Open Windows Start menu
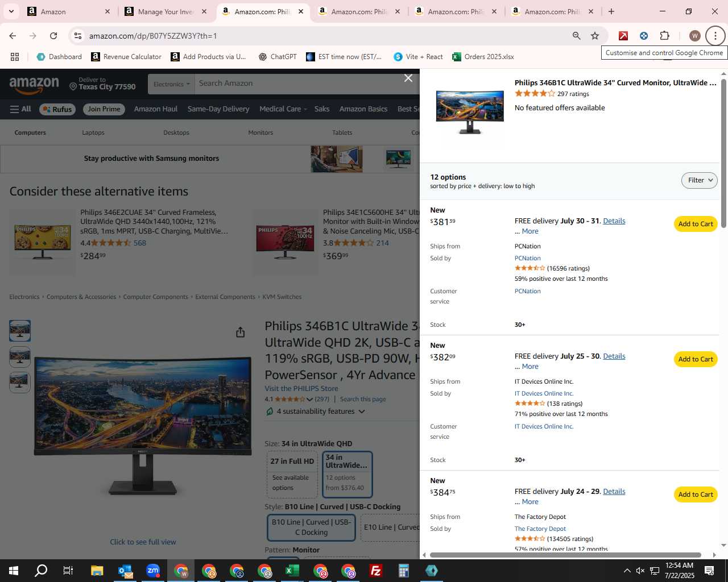Viewport: 728px width, 582px height. [13, 571]
